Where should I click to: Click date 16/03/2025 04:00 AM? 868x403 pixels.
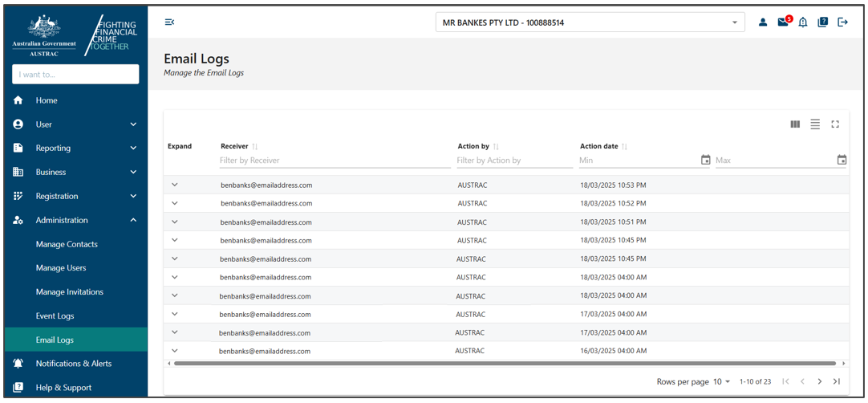tap(612, 351)
